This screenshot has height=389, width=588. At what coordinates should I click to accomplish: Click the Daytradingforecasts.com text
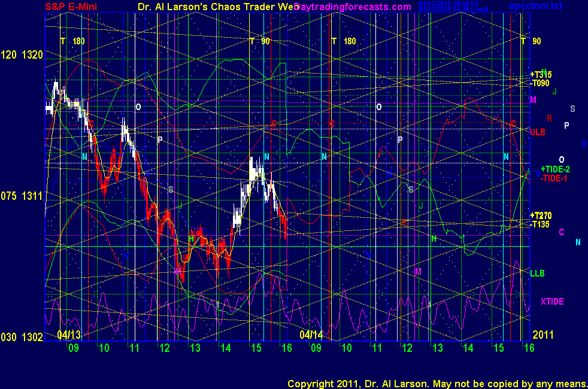coord(353,7)
